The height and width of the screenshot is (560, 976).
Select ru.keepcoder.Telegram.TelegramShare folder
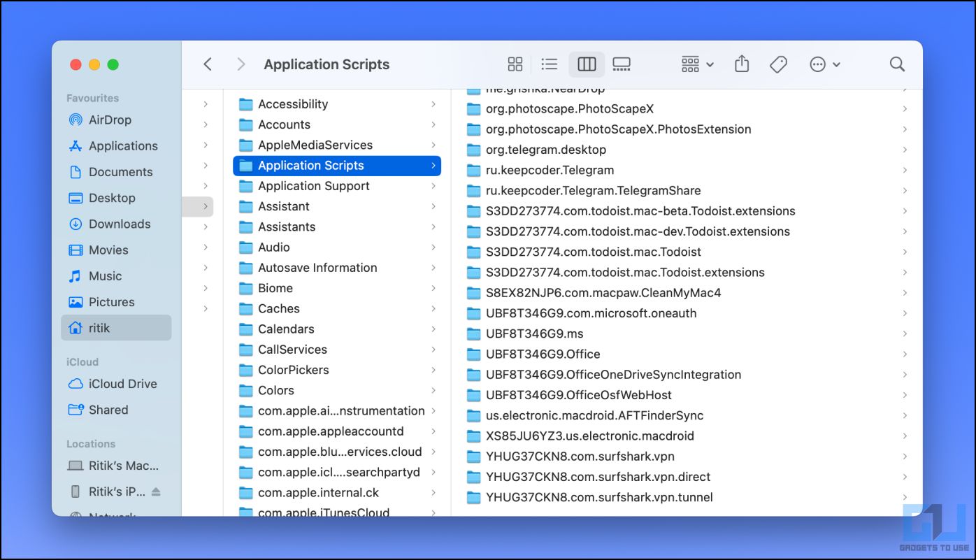687,190
